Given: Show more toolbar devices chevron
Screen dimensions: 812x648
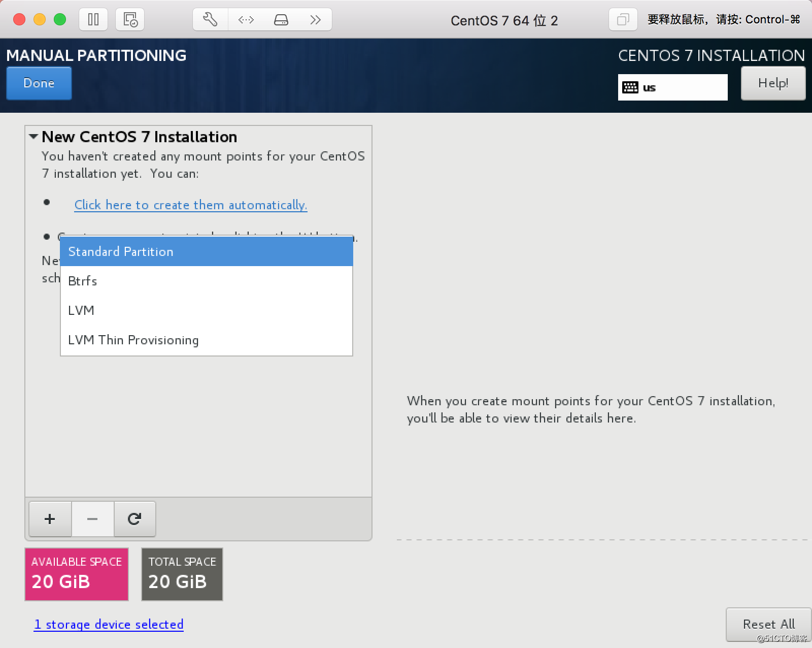Looking at the screenshot, I should pyautogui.click(x=315, y=20).
